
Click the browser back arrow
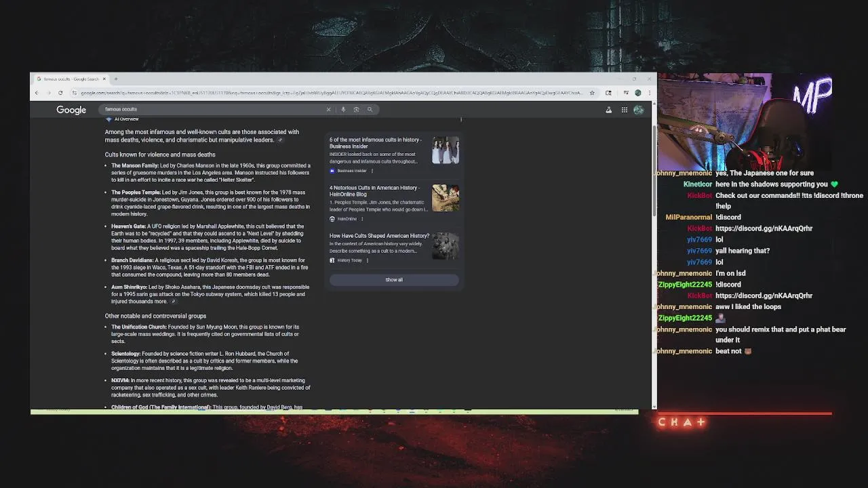point(37,93)
